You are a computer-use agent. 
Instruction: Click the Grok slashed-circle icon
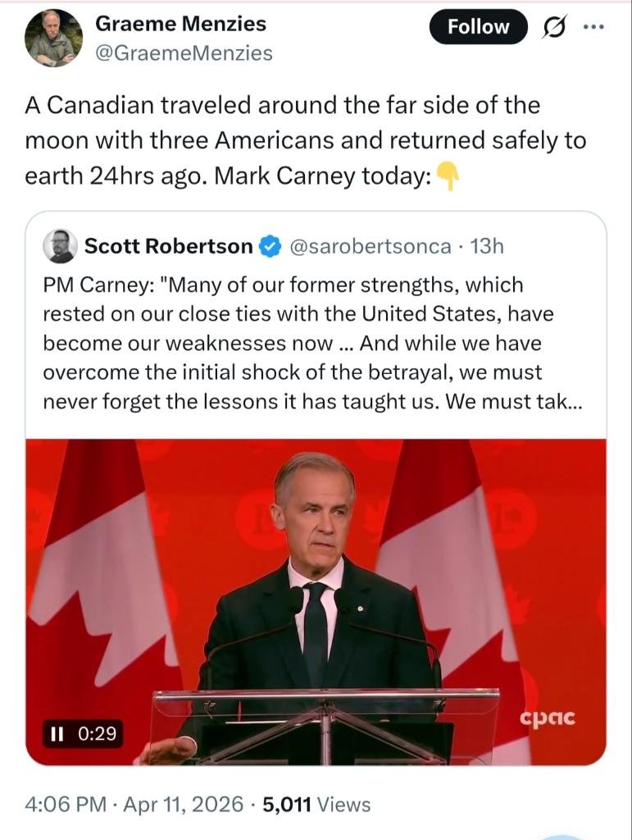554,27
